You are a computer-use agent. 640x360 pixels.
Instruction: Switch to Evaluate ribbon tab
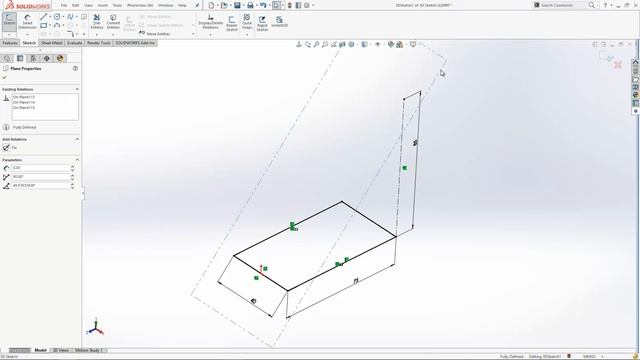(x=74, y=43)
